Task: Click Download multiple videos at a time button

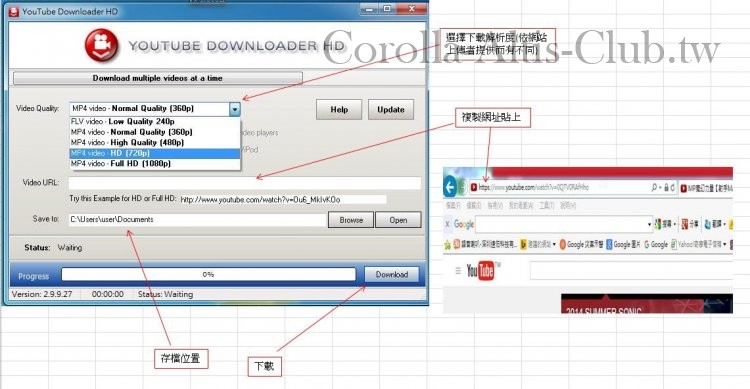Action: pos(158,78)
